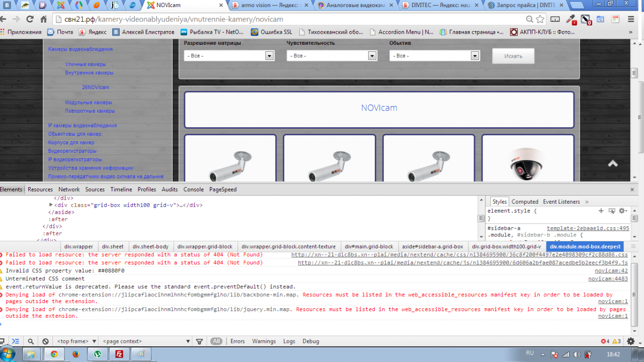Switch to the Resources panel

pos(40,190)
